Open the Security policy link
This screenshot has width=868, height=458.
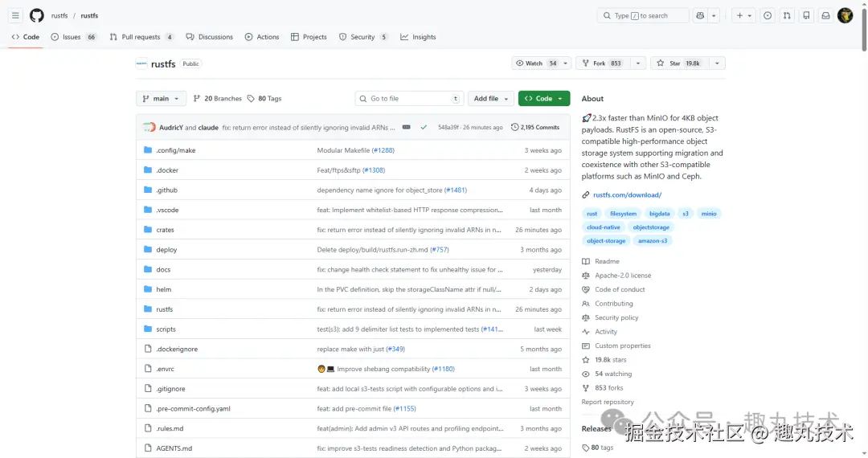(616, 317)
